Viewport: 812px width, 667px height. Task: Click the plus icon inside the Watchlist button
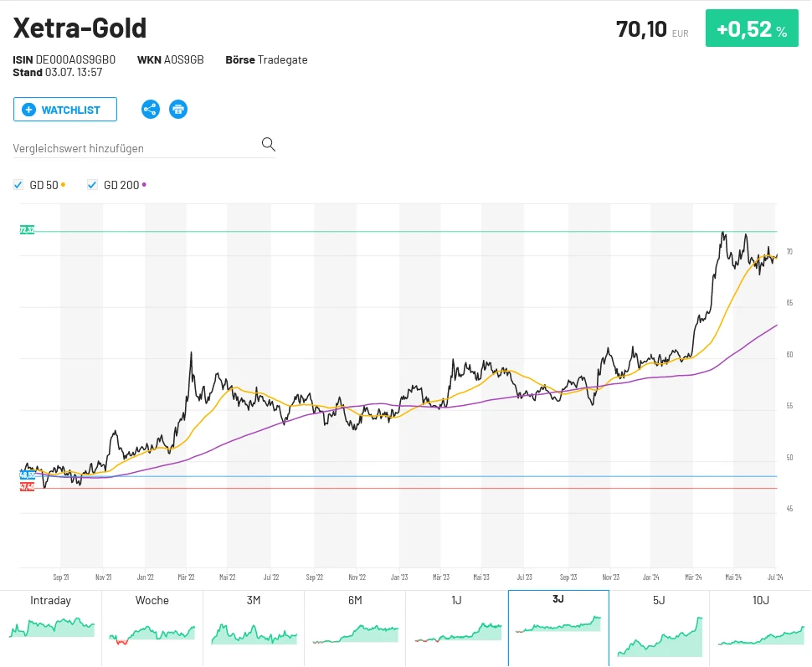click(x=28, y=110)
